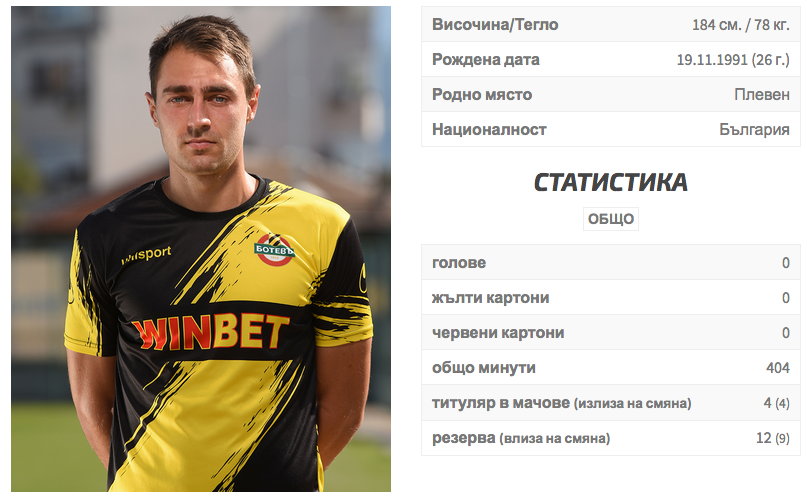Click the България nationality value
Image resolution: width=807 pixels, height=499 pixels.
pos(755,130)
